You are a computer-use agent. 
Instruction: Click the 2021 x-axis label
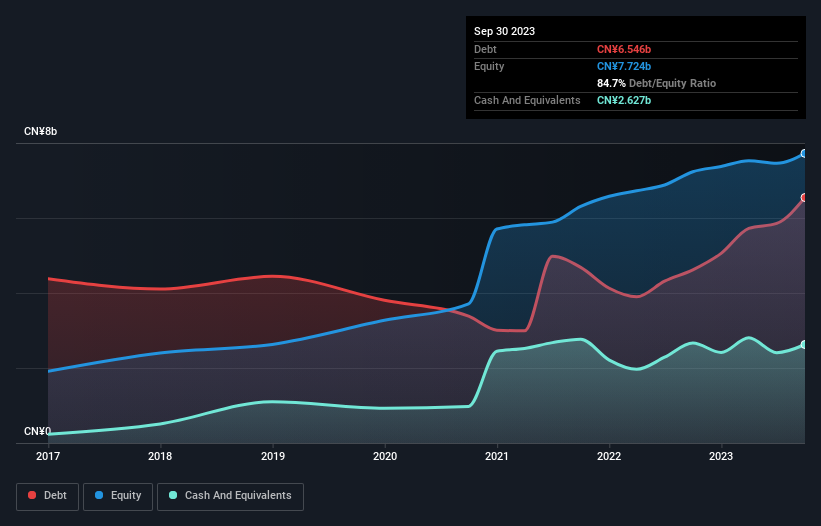497,456
